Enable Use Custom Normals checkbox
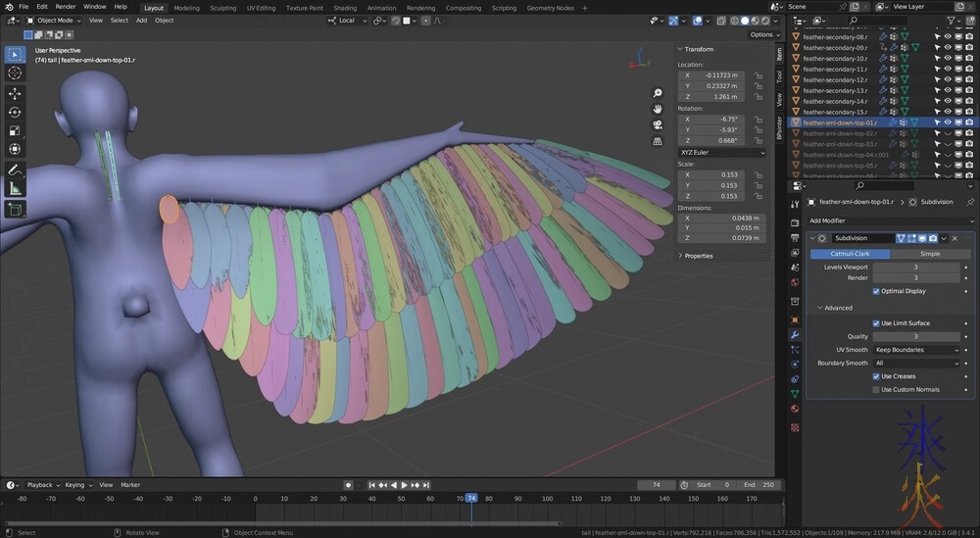 (x=876, y=389)
